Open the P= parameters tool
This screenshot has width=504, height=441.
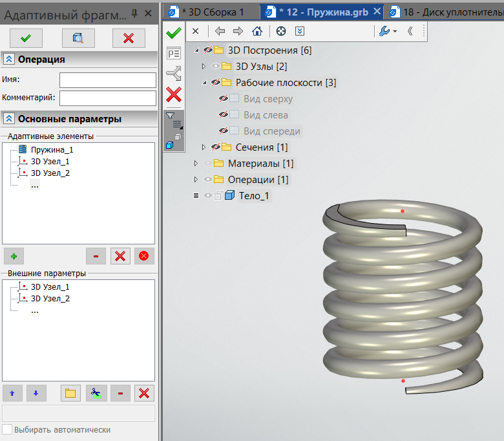[x=174, y=54]
